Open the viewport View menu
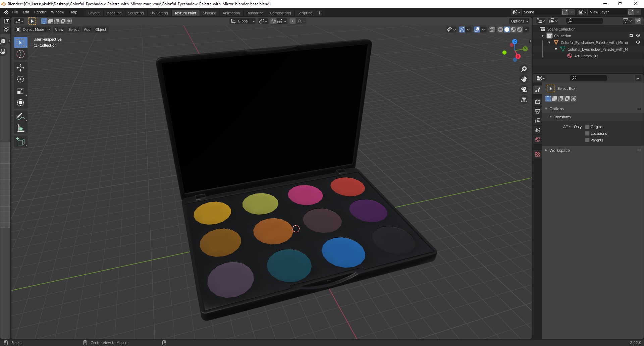Screen dimensions: 644x346 tap(59, 30)
